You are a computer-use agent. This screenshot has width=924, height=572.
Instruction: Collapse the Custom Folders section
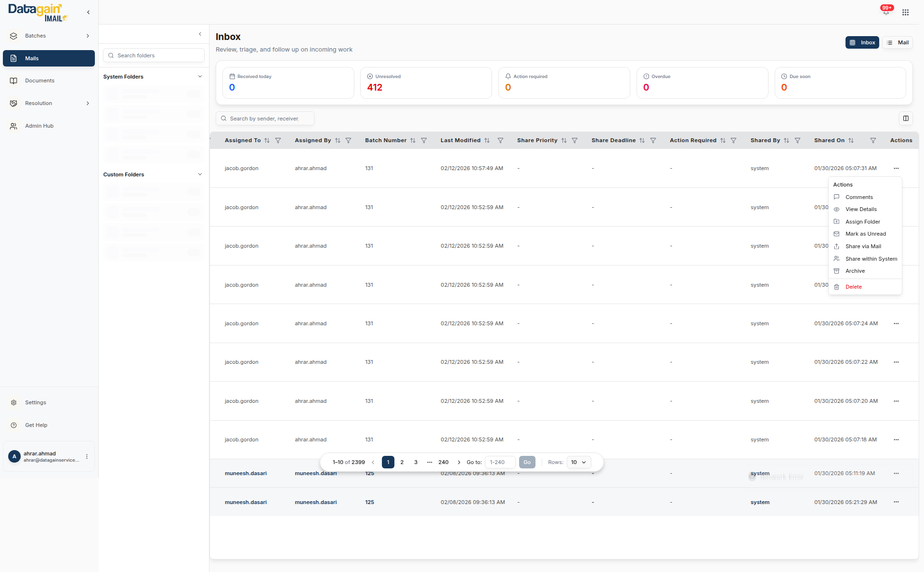pyautogui.click(x=200, y=174)
